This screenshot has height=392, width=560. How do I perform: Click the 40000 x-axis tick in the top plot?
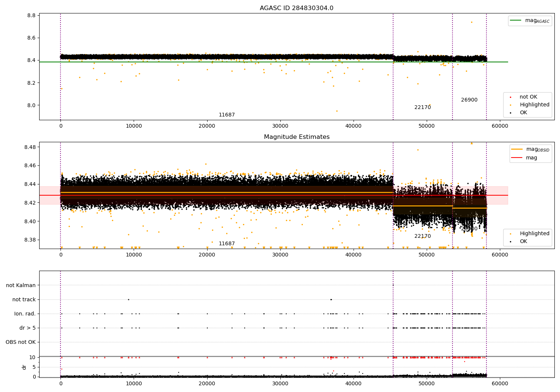coord(353,126)
